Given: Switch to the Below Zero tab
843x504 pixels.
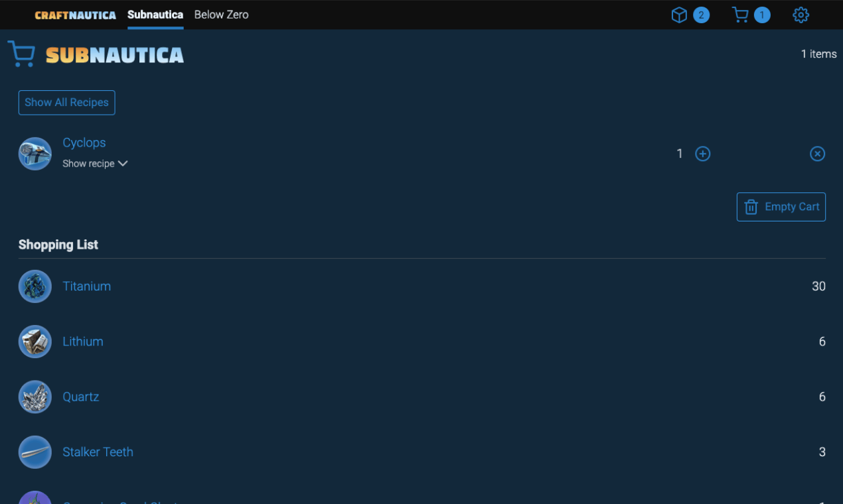Looking at the screenshot, I should point(221,15).
